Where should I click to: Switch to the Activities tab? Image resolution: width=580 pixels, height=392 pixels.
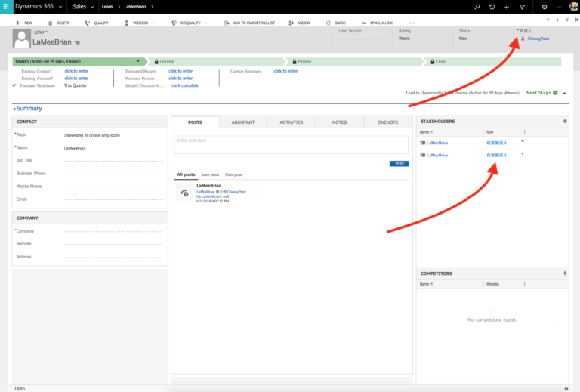tap(291, 122)
